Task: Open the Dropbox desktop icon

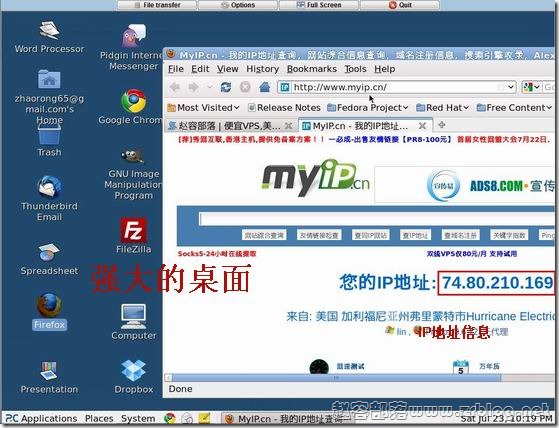Action: click(x=133, y=377)
